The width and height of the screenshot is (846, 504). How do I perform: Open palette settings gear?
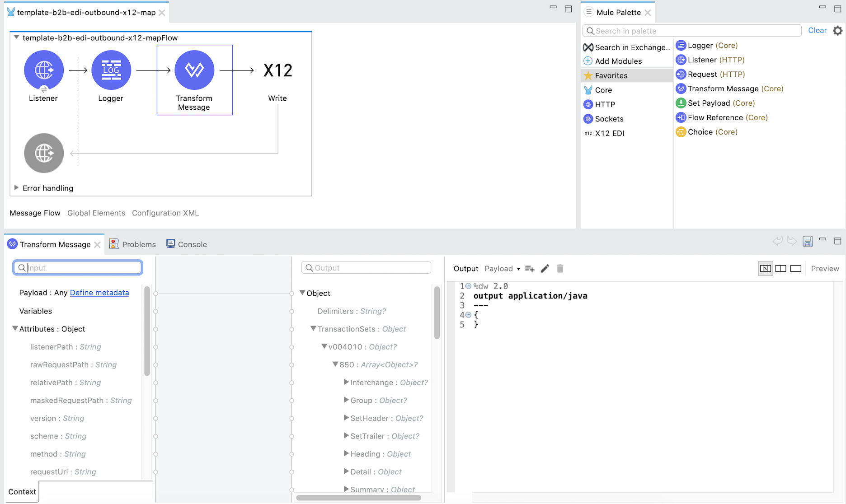(837, 31)
